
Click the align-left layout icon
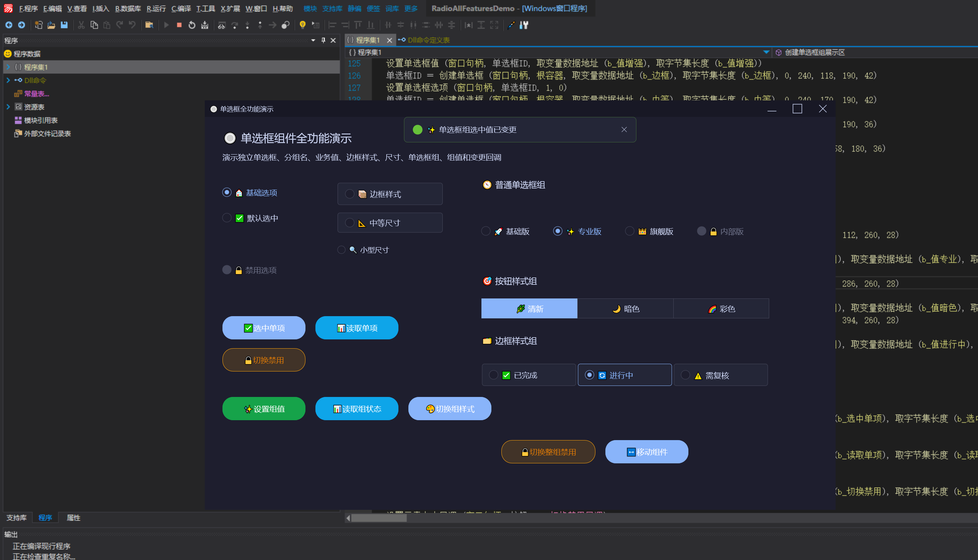click(333, 25)
